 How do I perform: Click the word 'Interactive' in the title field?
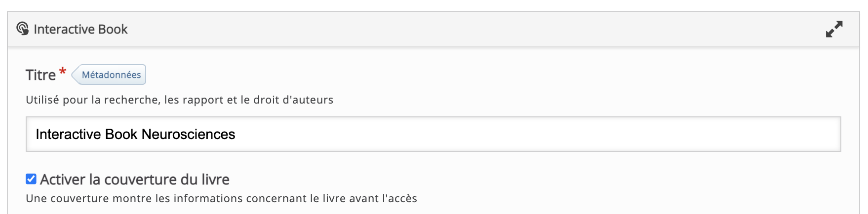[69, 134]
